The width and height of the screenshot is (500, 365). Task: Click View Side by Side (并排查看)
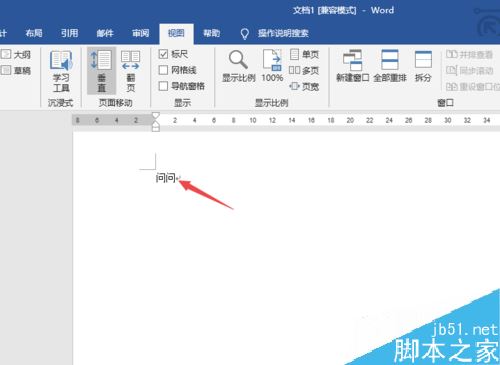tap(469, 54)
